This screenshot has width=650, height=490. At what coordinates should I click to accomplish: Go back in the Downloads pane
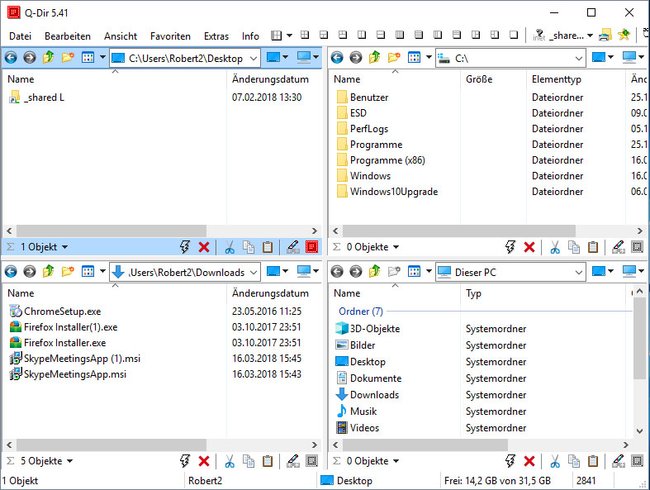(11, 272)
